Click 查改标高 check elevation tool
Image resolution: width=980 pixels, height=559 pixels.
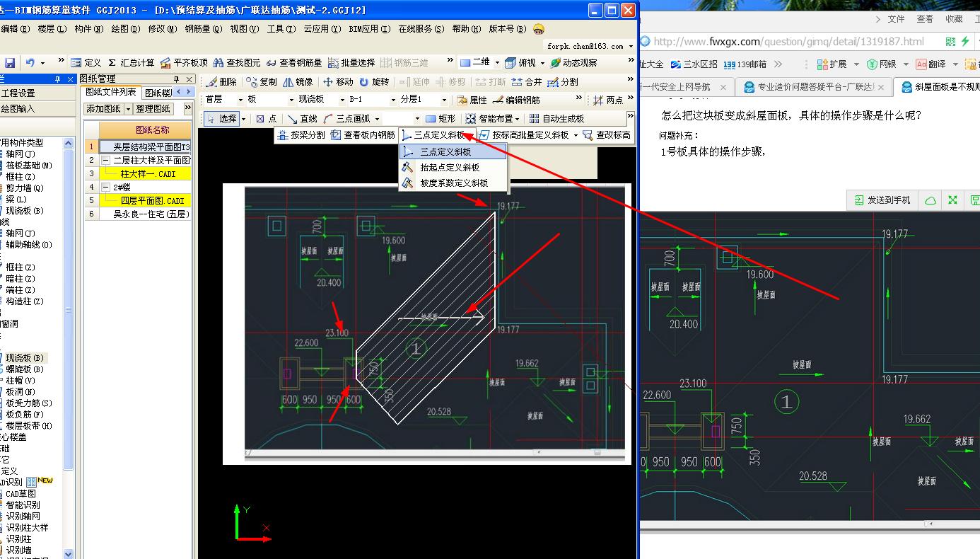click(x=607, y=135)
